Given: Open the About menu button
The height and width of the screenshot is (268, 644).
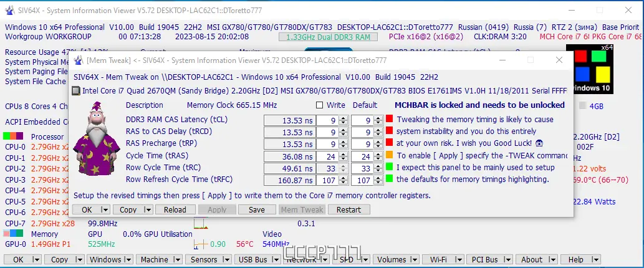Looking at the screenshot, I should pyautogui.click(x=536, y=259).
